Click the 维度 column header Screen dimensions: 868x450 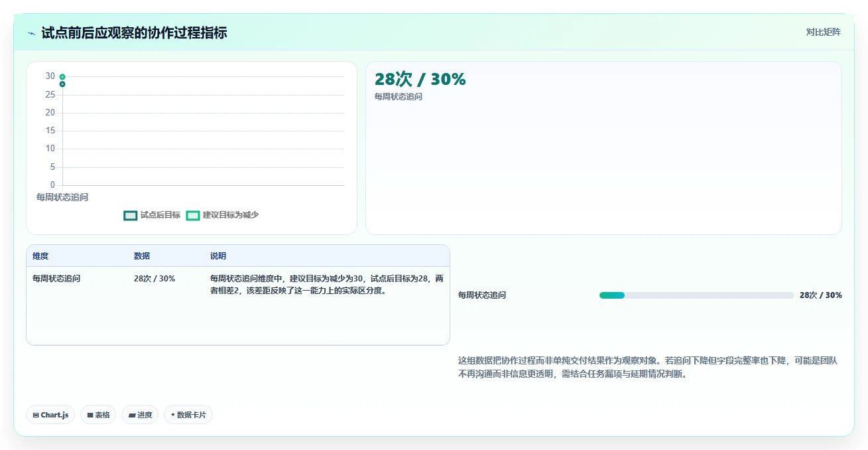40,256
